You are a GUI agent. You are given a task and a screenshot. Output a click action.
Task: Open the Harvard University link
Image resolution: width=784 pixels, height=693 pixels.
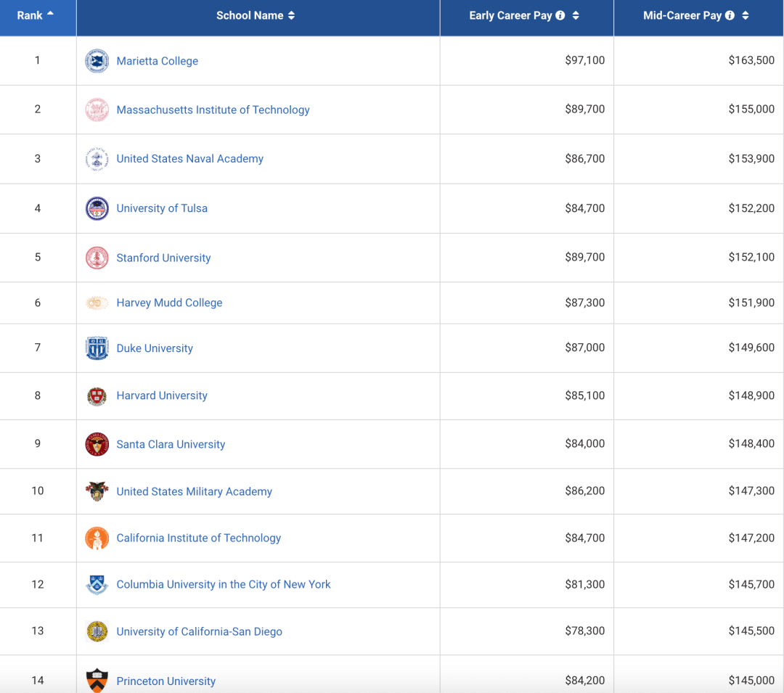(162, 395)
